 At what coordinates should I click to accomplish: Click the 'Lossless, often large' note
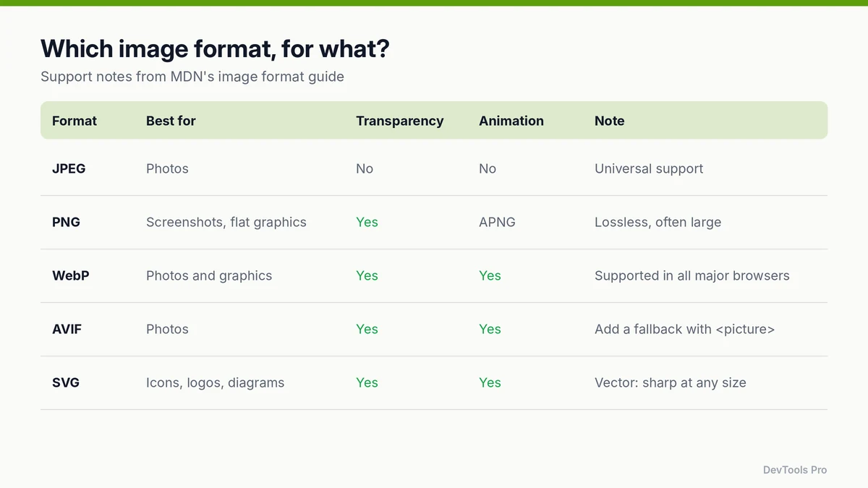(x=658, y=222)
